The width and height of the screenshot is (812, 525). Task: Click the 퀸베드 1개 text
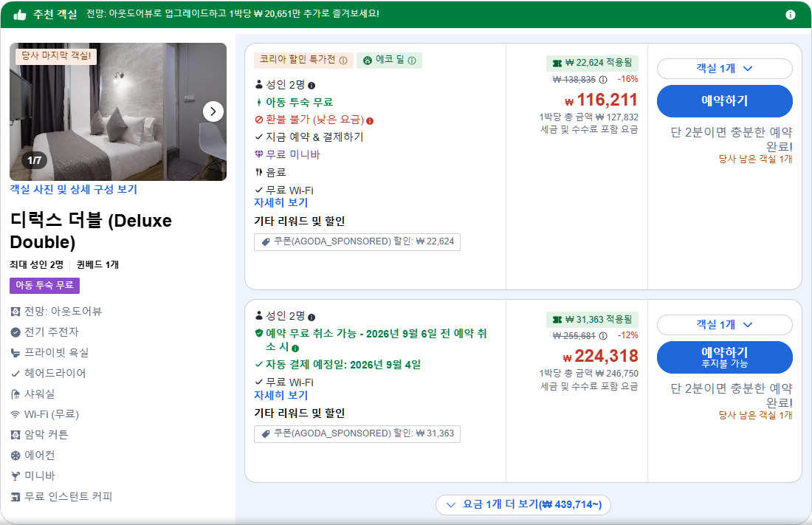pos(98,265)
